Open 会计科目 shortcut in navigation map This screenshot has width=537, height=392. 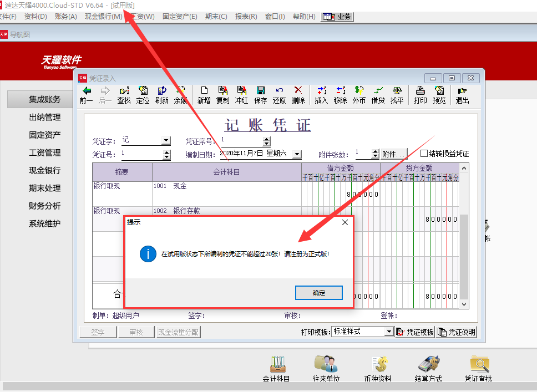(276, 369)
